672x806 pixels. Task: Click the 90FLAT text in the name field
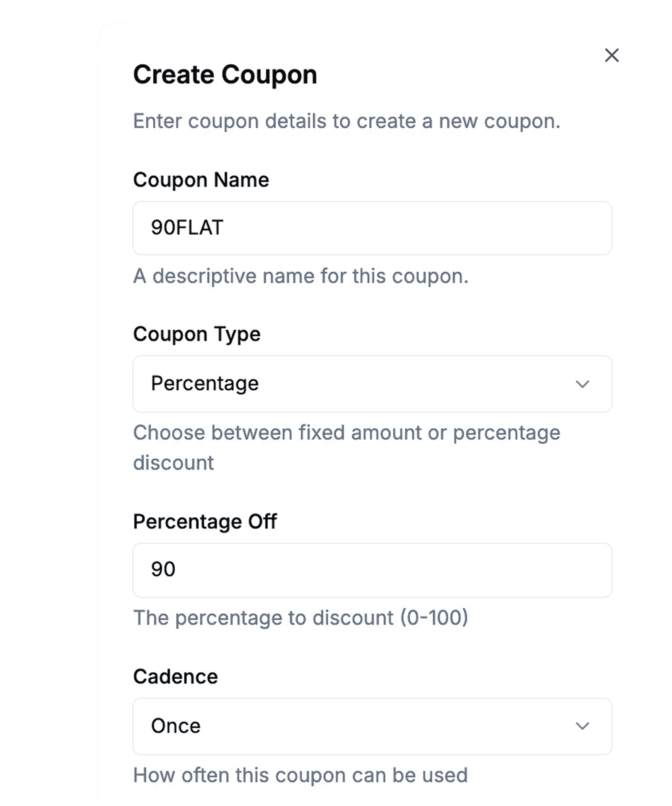coord(187,228)
